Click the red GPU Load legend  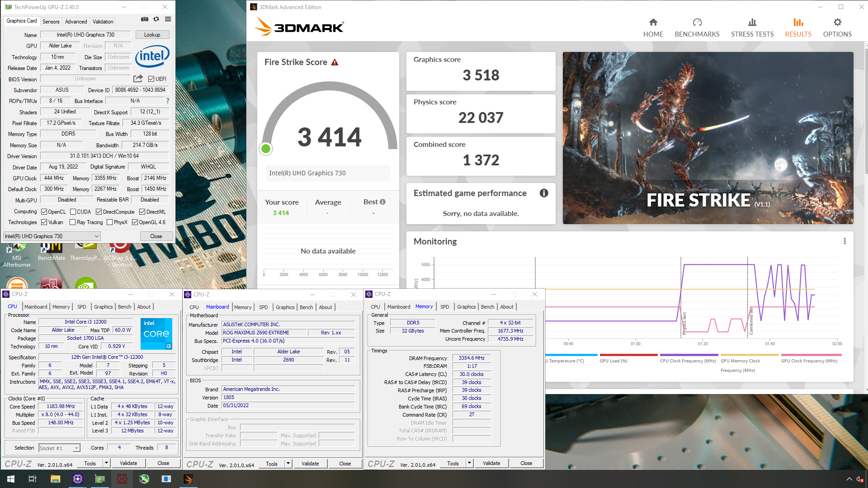coord(628,359)
